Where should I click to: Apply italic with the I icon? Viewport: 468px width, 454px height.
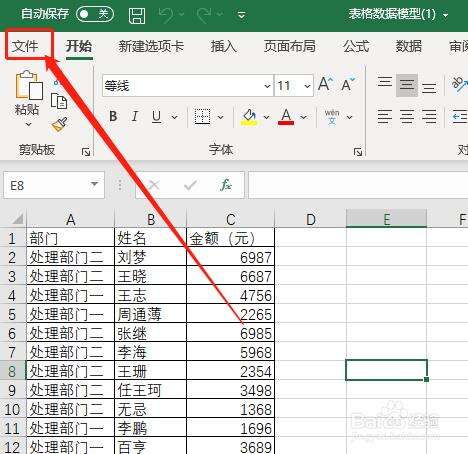pyautogui.click(x=135, y=116)
